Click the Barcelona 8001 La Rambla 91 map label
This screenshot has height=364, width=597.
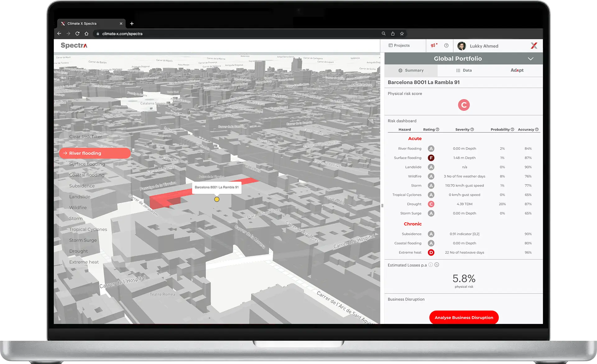[217, 187]
